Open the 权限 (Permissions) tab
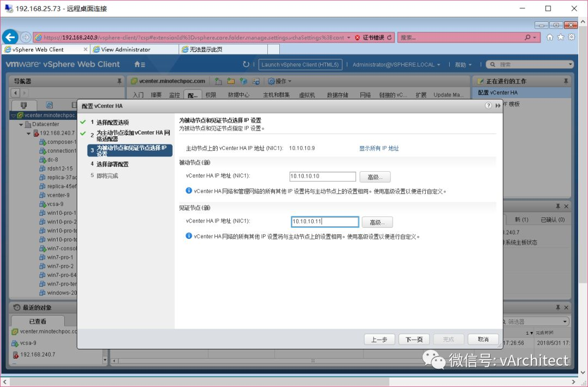The height and width of the screenshot is (387, 588). [211, 95]
